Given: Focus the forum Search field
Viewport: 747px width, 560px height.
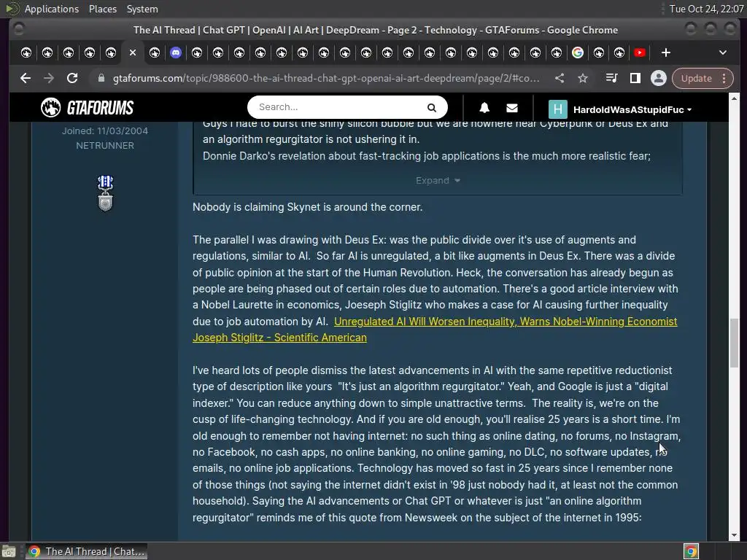Looking at the screenshot, I should point(339,107).
